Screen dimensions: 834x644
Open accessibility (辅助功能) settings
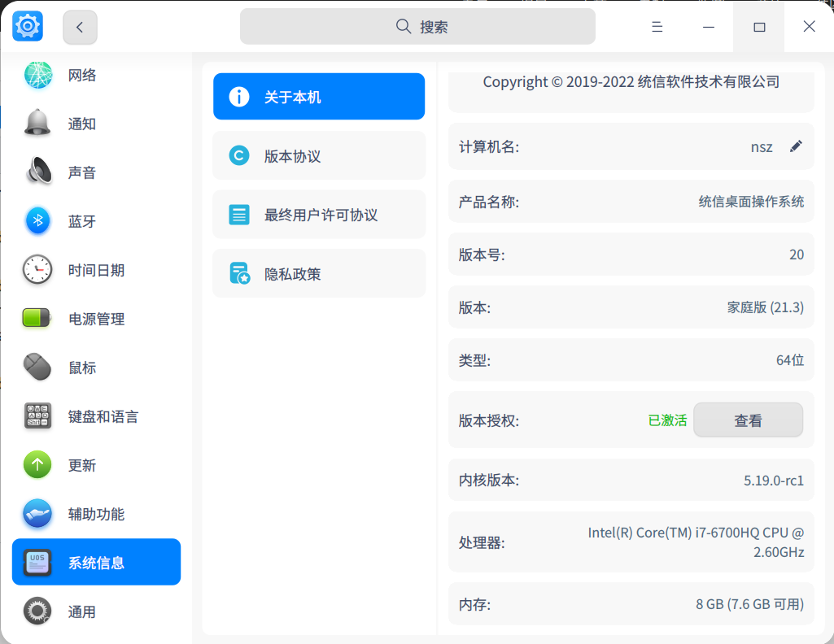pyautogui.click(x=96, y=514)
